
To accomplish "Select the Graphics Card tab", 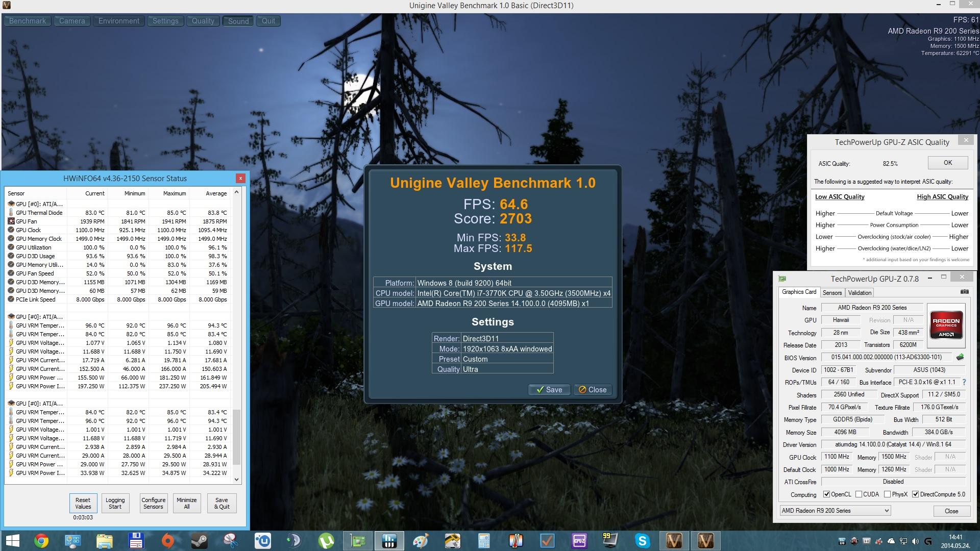I will tap(799, 292).
